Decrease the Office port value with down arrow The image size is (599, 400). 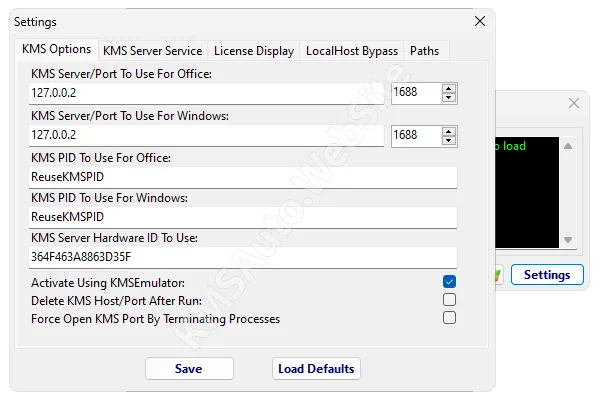pos(449,97)
